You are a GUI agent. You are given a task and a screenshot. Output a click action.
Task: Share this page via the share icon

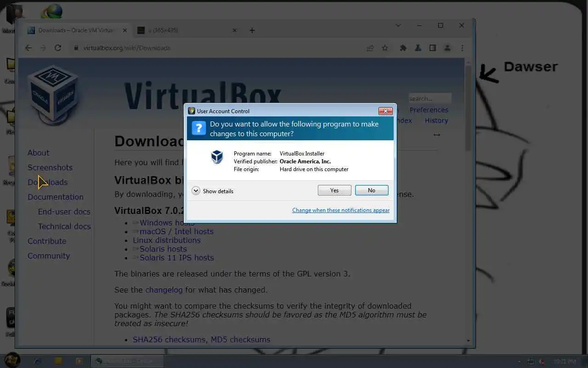[370, 48]
